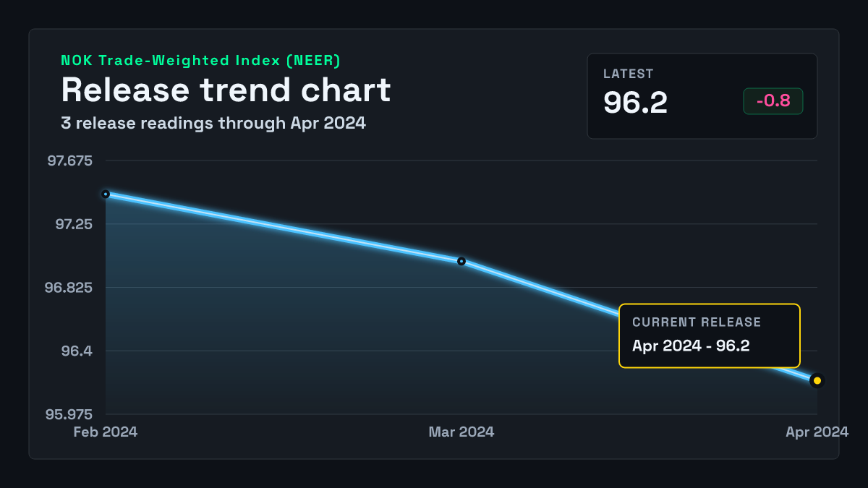Click the Apr 2024 - 96.2 tooltip text
The image size is (868, 488).
point(691,346)
